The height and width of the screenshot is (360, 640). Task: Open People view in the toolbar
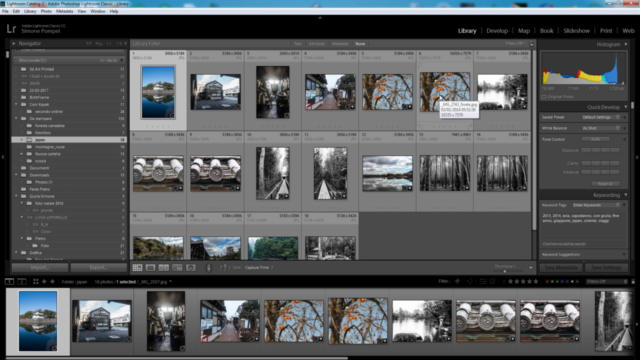(x=191, y=268)
